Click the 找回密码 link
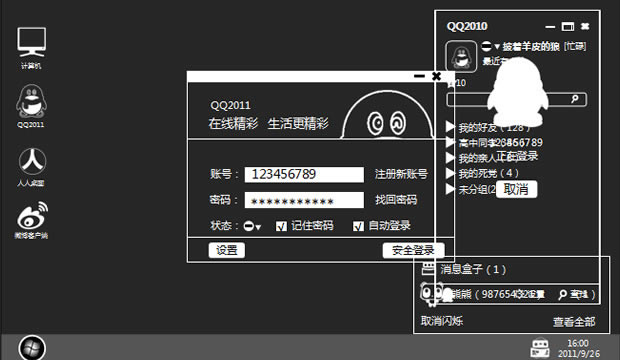 point(396,200)
